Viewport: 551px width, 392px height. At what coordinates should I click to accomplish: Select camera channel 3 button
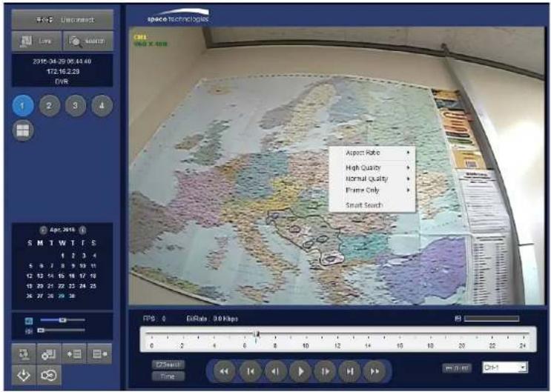click(x=75, y=105)
